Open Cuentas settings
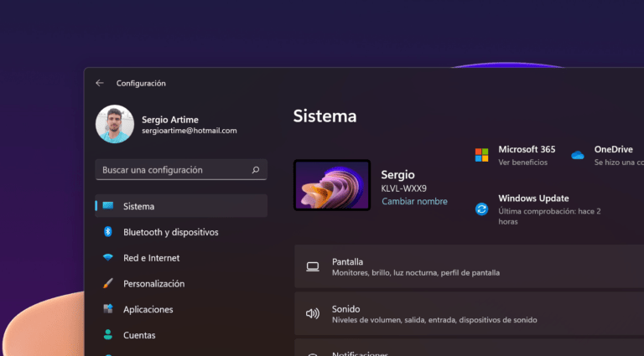 pyautogui.click(x=181, y=335)
